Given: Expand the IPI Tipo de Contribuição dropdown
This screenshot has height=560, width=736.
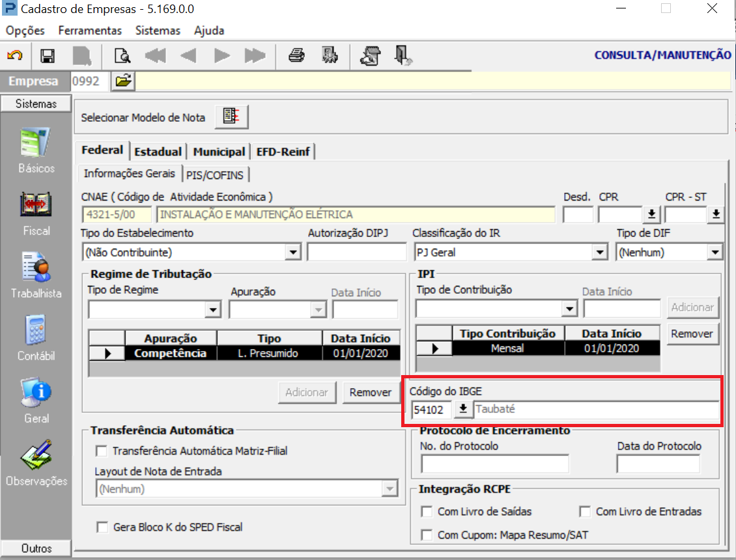Looking at the screenshot, I should [569, 309].
